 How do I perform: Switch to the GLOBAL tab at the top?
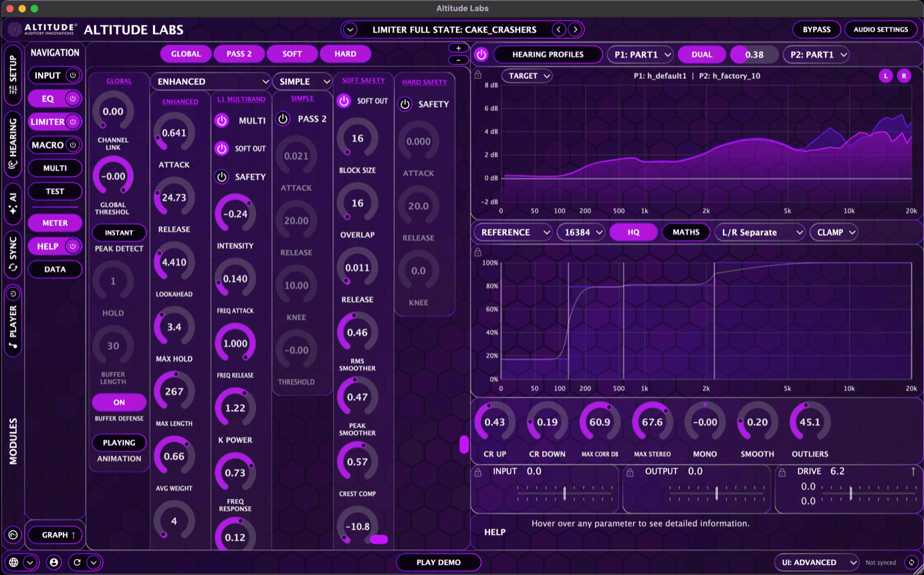point(186,53)
